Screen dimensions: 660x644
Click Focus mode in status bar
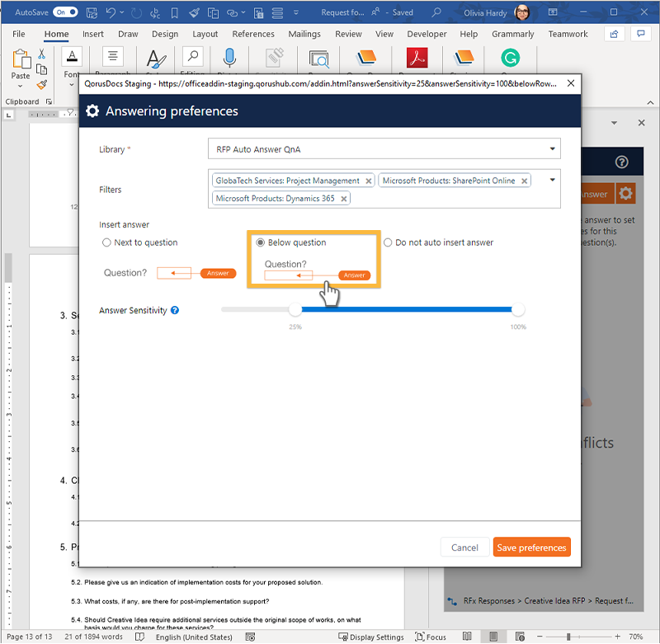point(430,637)
